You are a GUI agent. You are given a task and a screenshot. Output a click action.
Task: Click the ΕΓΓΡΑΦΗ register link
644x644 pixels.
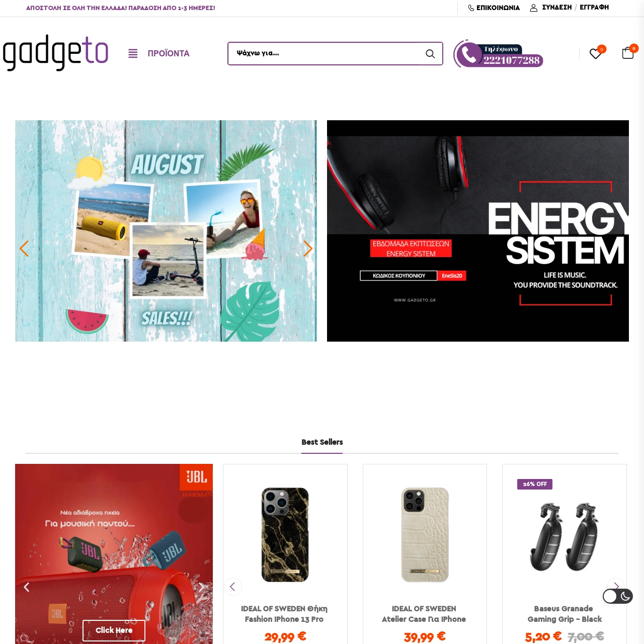point(594,8)
